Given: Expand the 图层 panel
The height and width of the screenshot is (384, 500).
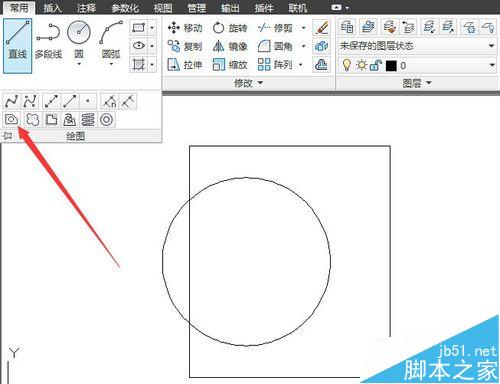Looking at the screenshot, I should [417, 83].
